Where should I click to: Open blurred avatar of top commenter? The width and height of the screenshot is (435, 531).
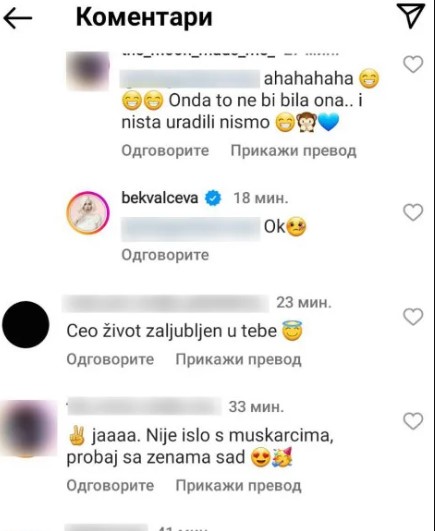tap(88, 71)
